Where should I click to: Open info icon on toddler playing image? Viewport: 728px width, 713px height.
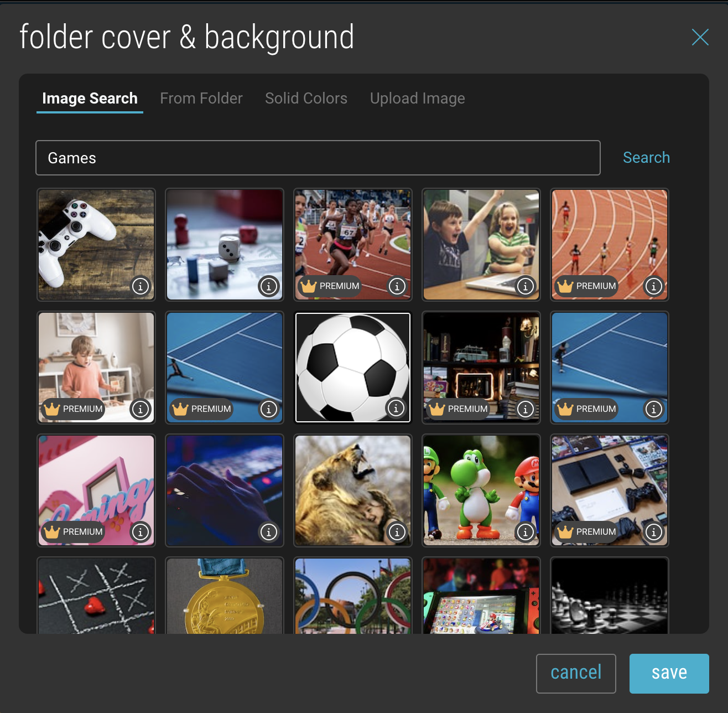[x=141, y=409]
